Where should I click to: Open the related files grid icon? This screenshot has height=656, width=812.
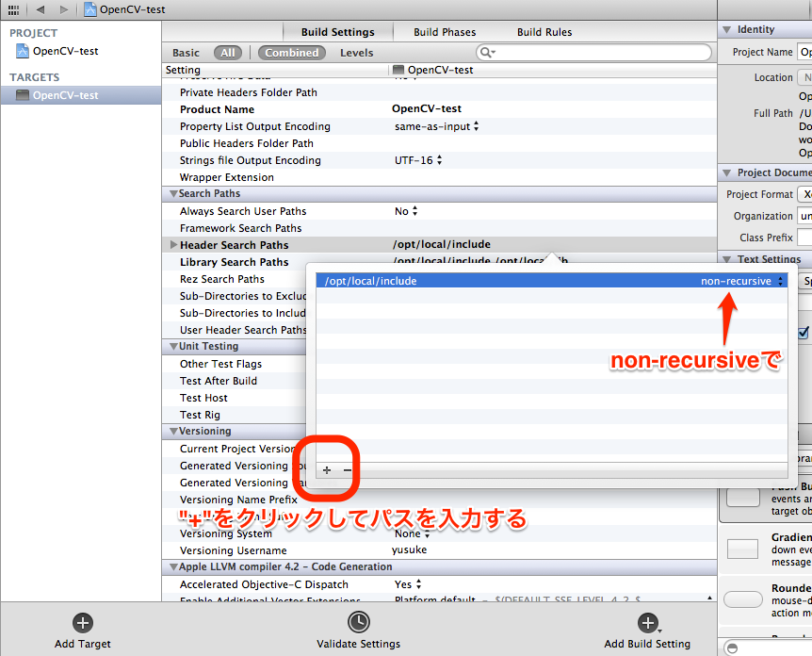tap(13, 9)
